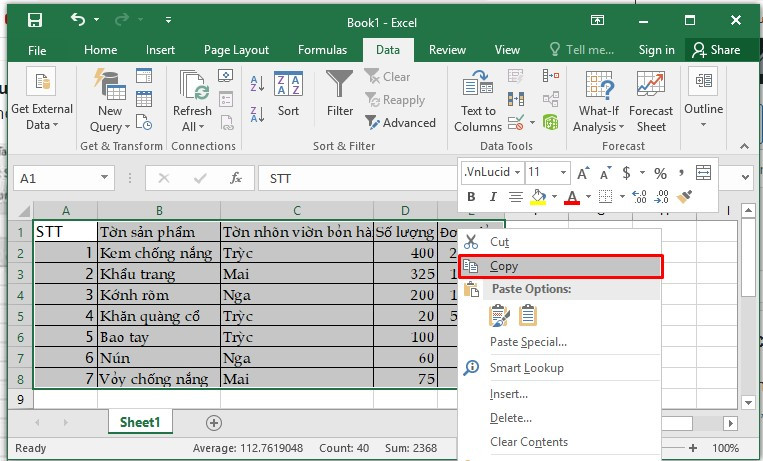Click the insert function fx icon
The image size is (763, 461).
pyautogui.click(x=236, y=178)
